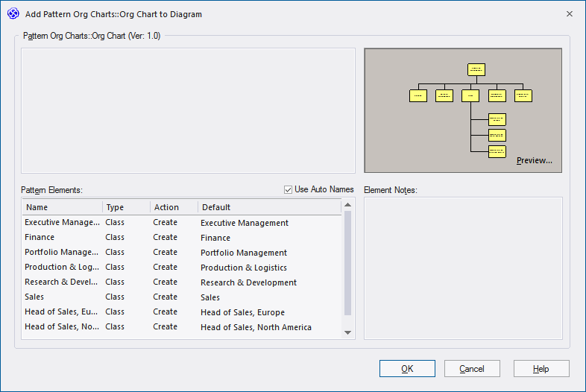Click the Action column header
This screenshot has width=586, height=392.
tap(174, 207)
